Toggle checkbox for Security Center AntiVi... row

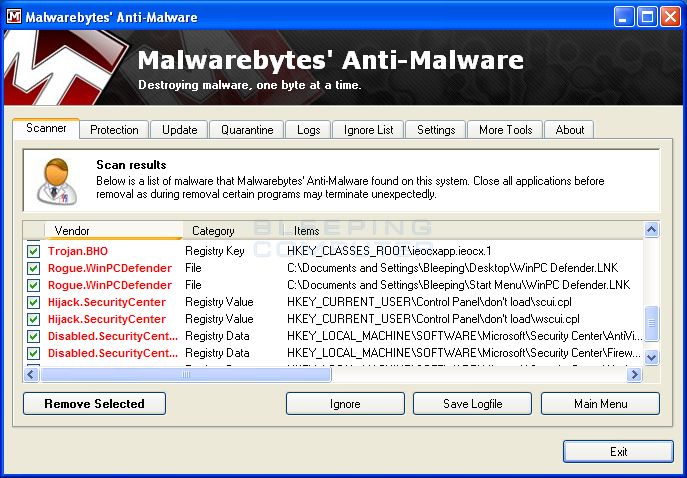tap(33, 336)
